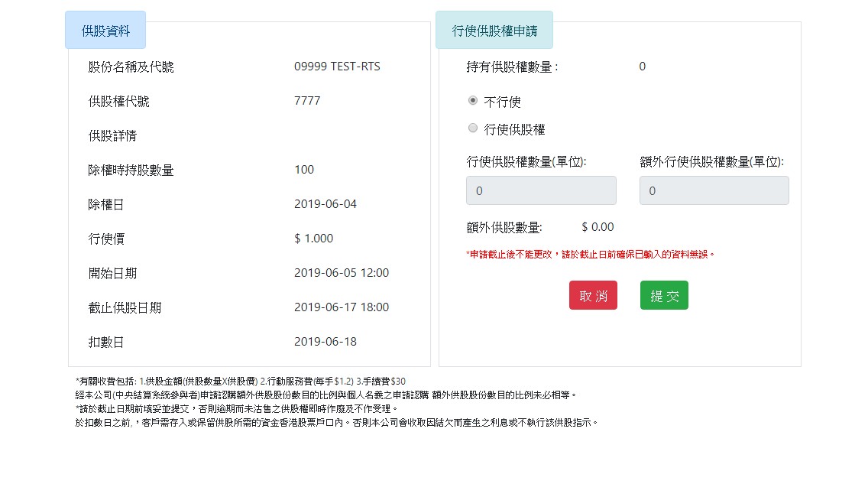Click the red deadline warning notice

(590, 255)
